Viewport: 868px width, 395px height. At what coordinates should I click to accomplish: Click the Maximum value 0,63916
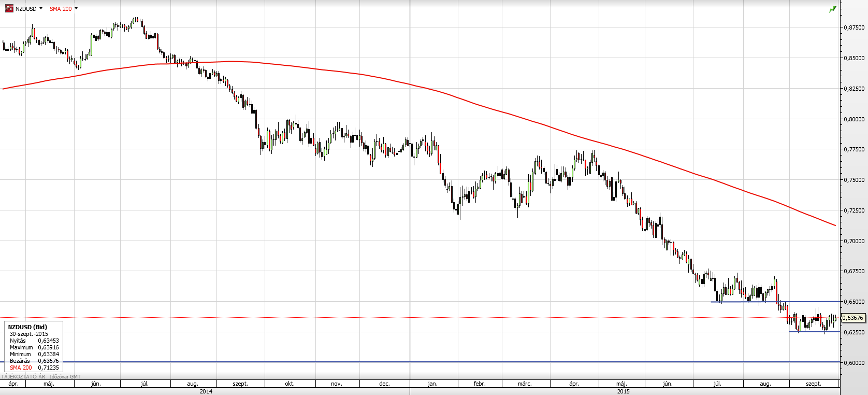click(48, 347)
